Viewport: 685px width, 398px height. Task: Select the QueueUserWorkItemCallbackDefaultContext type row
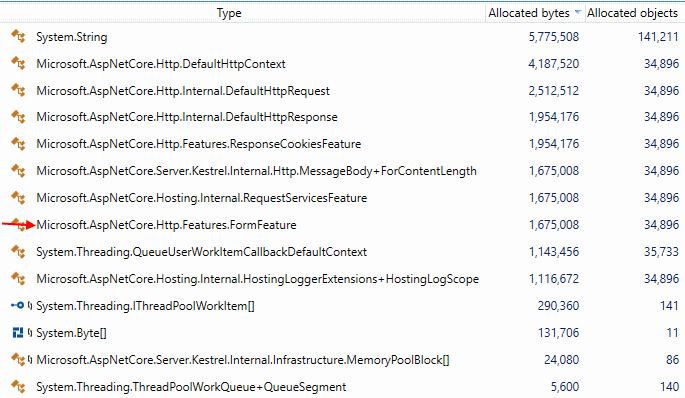click(342, 252)
